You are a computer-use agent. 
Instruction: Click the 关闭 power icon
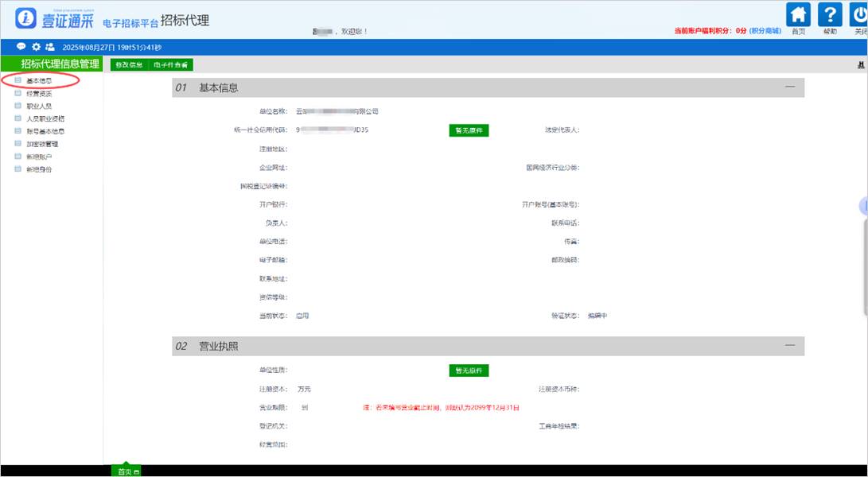click(x=860, y=15)
